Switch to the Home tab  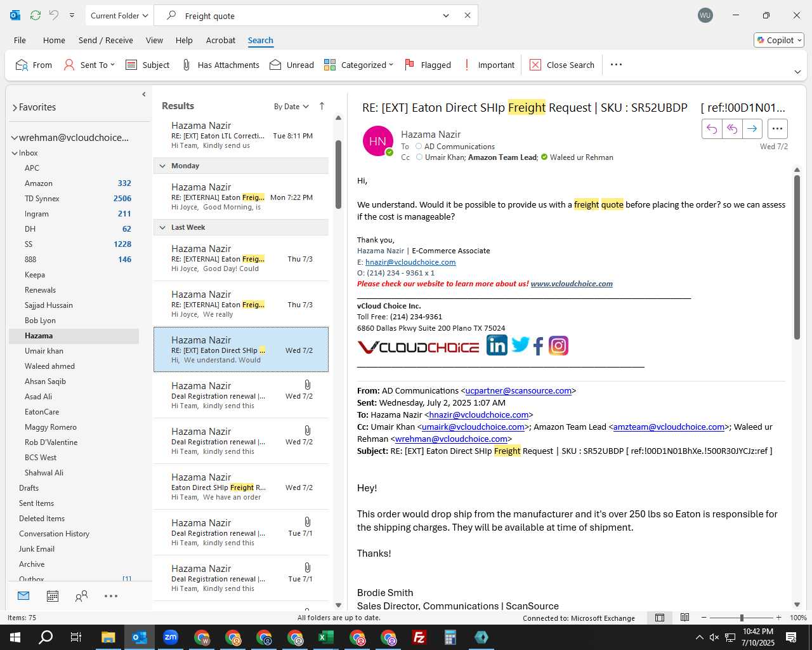coord(54,40)
